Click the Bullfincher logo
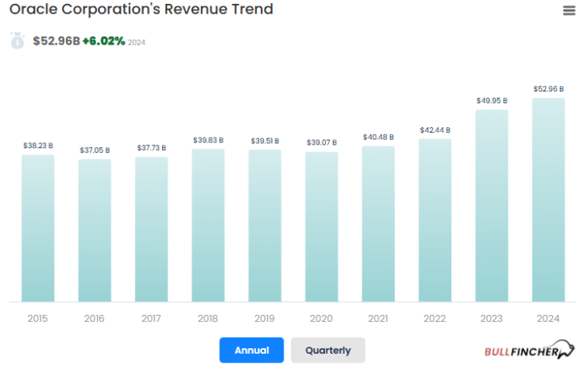Viewport: 588px width, 380px height. [x=529, y=350]
